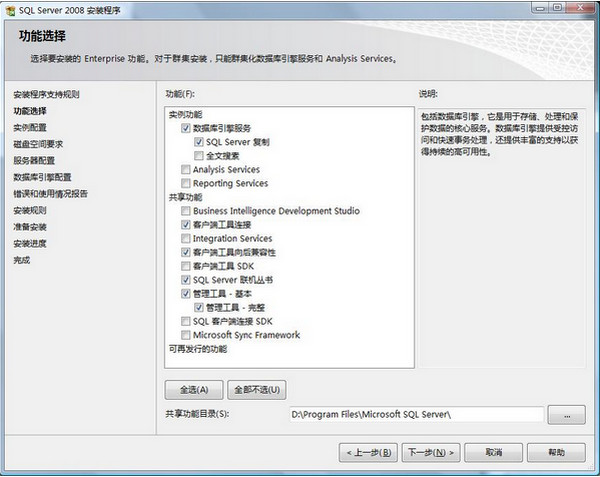Click into the 共享功能目录 path field
Screen dimensions: 600x477
[x=417, y=415]
